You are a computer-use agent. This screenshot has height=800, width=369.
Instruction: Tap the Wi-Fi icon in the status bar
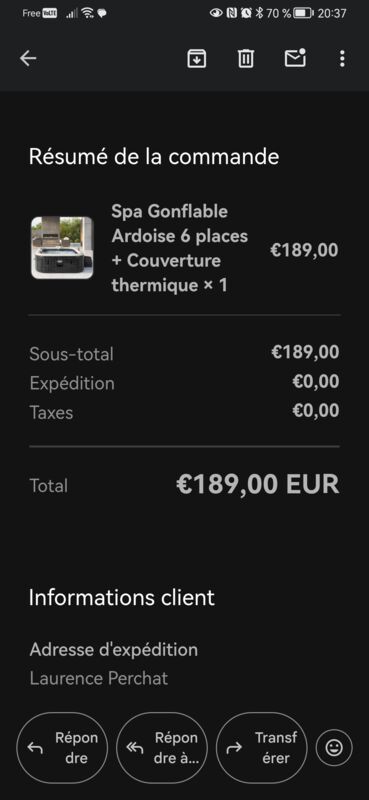coord(88,13)
